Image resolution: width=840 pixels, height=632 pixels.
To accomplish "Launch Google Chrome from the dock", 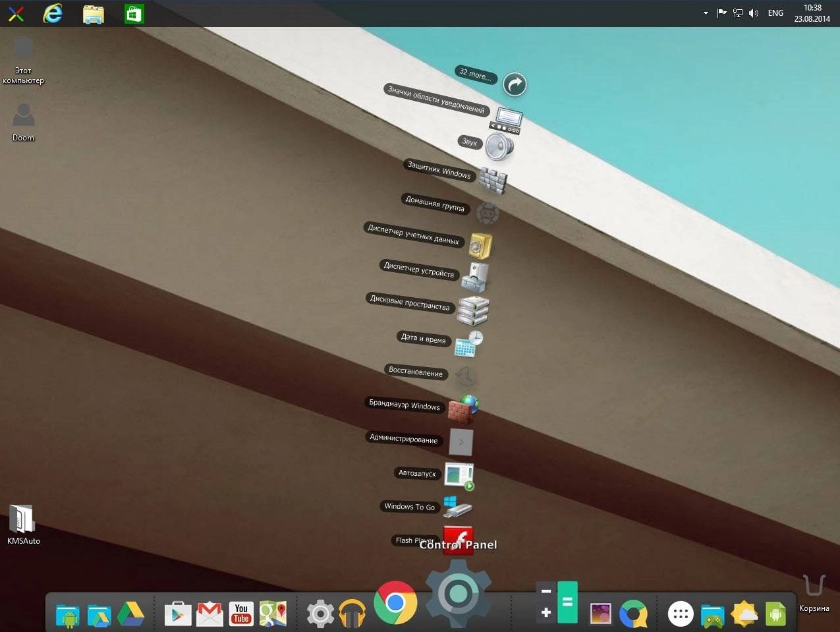I will click(x=395, y=602).
